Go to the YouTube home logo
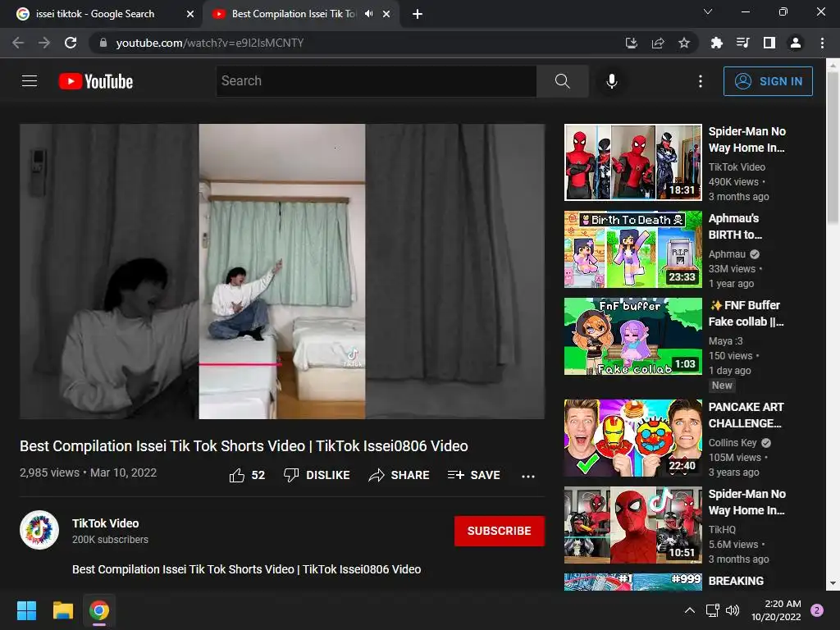 [x=96, y=81]
